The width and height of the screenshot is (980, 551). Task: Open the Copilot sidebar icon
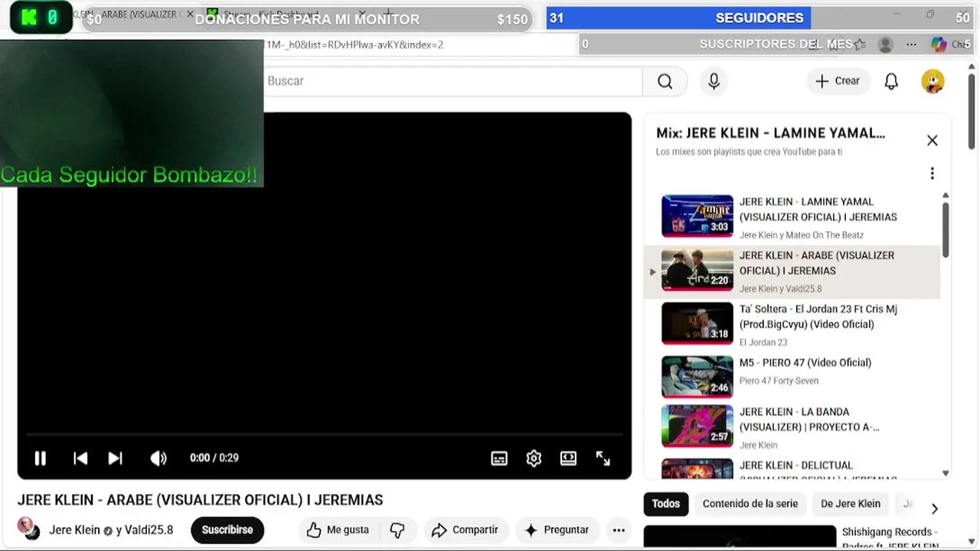pos(939,44)
